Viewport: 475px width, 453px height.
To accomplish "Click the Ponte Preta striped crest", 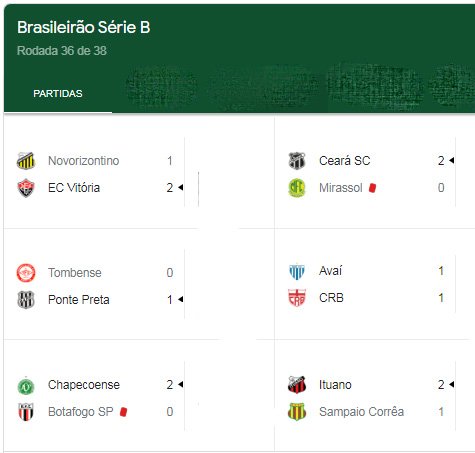I will point(26,300).
